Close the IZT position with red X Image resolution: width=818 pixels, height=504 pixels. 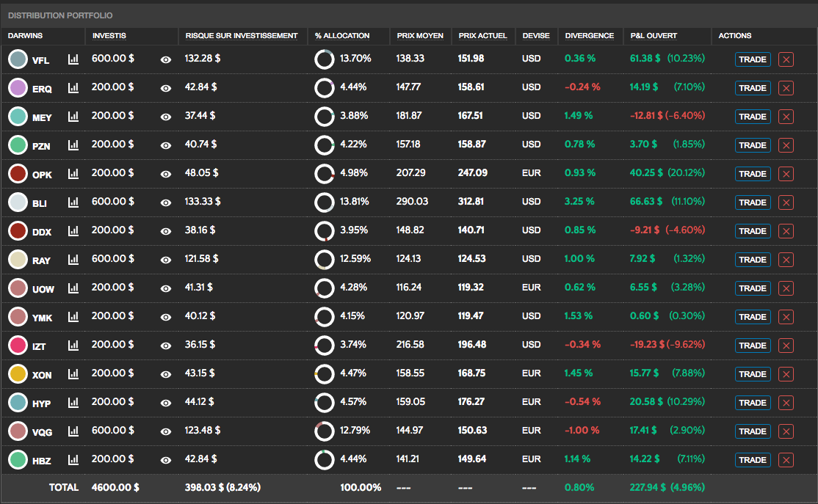[x=786, y=346]
